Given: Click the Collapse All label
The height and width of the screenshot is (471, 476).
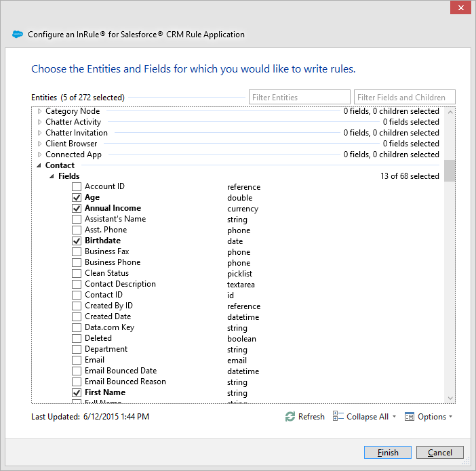Looking at the screenshot, I should pyautogui.click(x=368, y=417).
